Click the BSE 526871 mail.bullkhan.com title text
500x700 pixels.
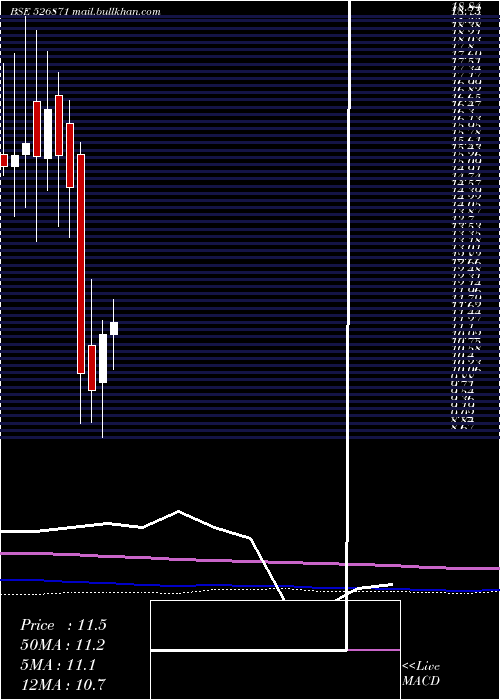[x=85, y=12]
